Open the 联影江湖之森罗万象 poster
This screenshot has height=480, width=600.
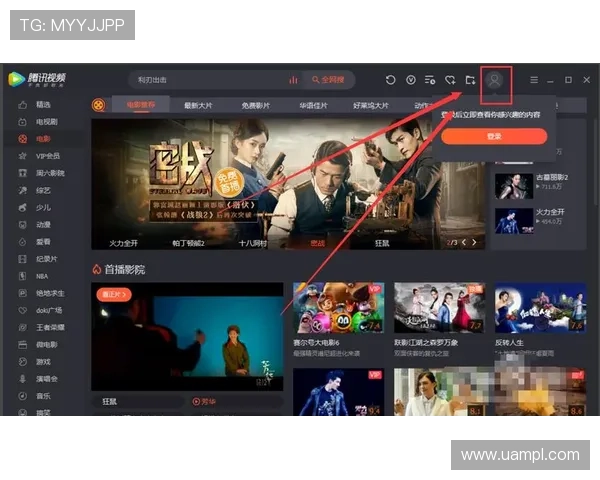pos(440,308)
